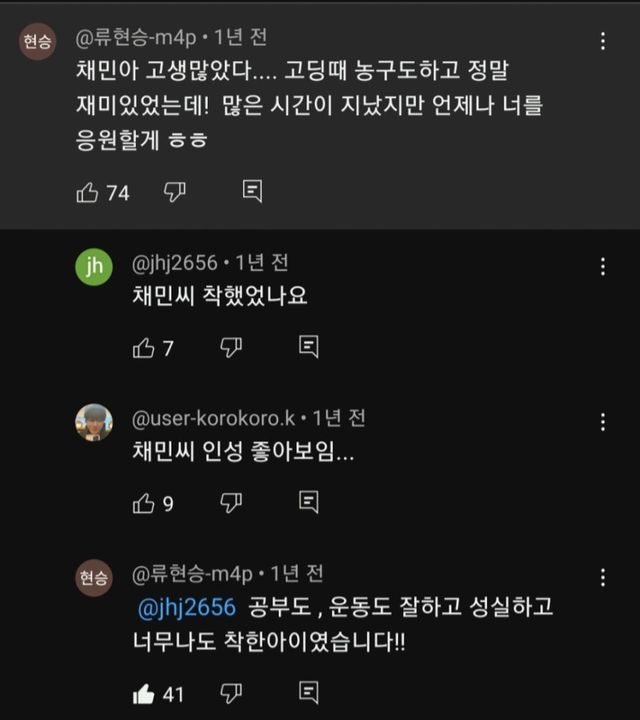640x720 pixels.
Task: Open the user-korokoro.k profile picture
Action: [94, 422]
